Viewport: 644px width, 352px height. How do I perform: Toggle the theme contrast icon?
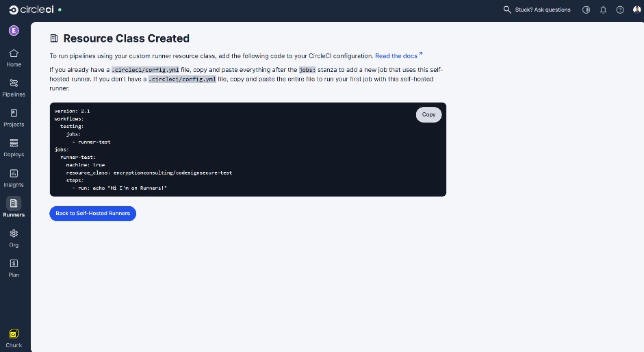coord(586,10)
